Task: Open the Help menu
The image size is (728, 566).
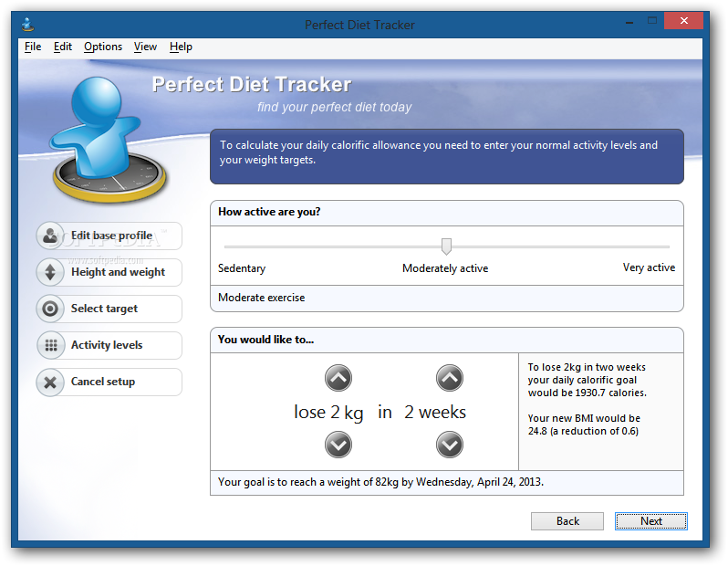Action: [181, 47]
